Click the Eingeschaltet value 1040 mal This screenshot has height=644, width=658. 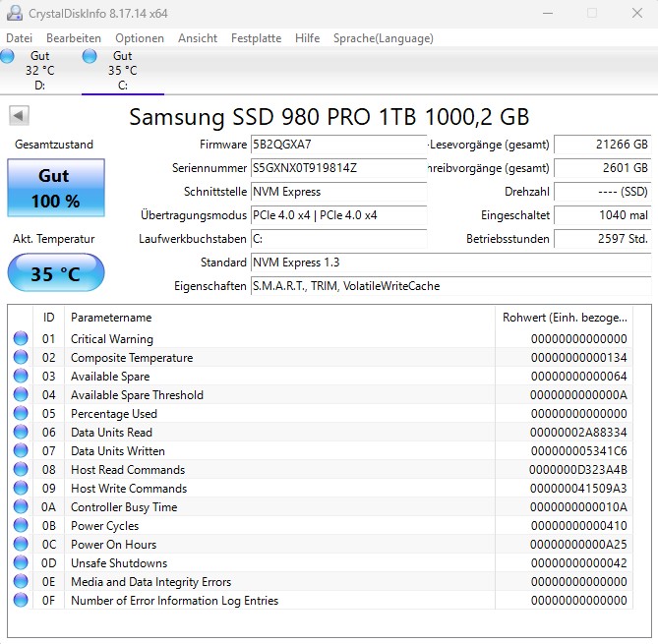coord(603,215)
